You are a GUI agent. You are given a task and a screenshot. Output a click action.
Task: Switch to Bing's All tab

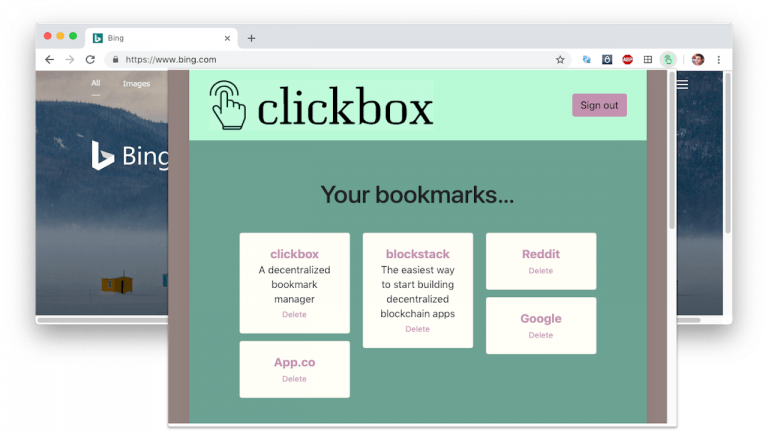click(96, 83)
